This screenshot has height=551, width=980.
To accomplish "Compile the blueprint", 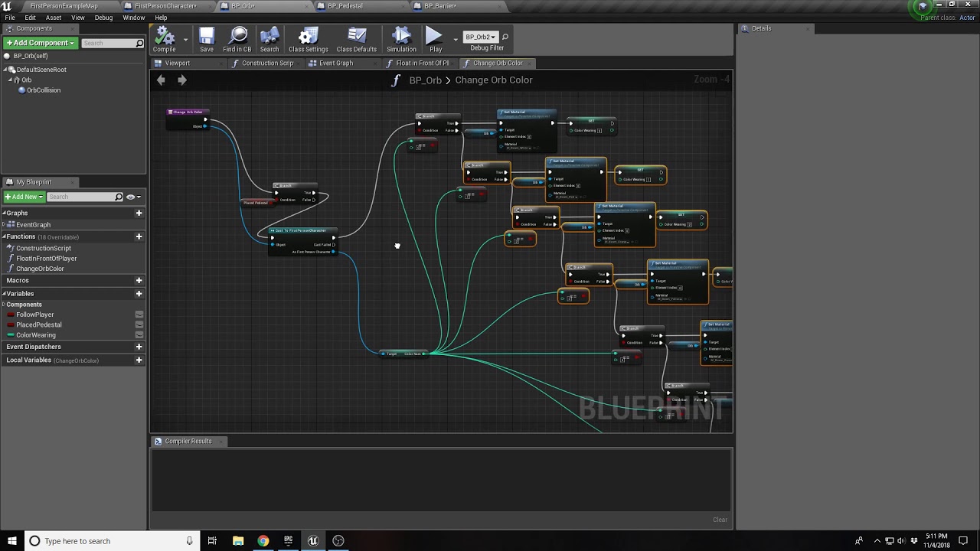I will (165, 41).
